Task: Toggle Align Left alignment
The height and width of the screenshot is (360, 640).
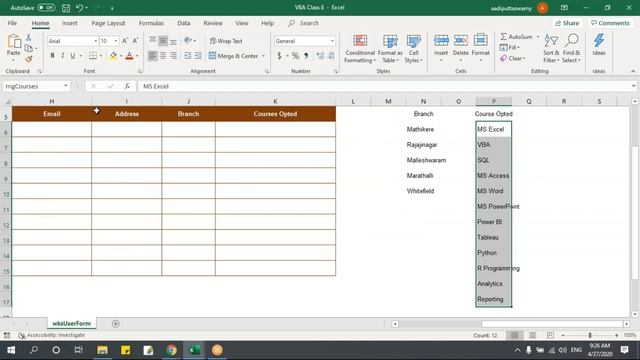Action: pyautogui.click(x=152, y=56)
